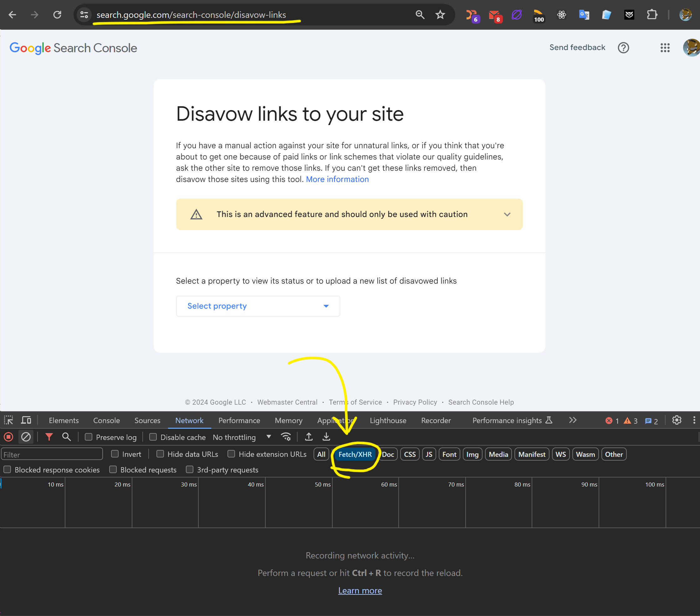This screenshot has width=700, height=616.
Task: Switch to the Console tab
Action: pos(106,421)
